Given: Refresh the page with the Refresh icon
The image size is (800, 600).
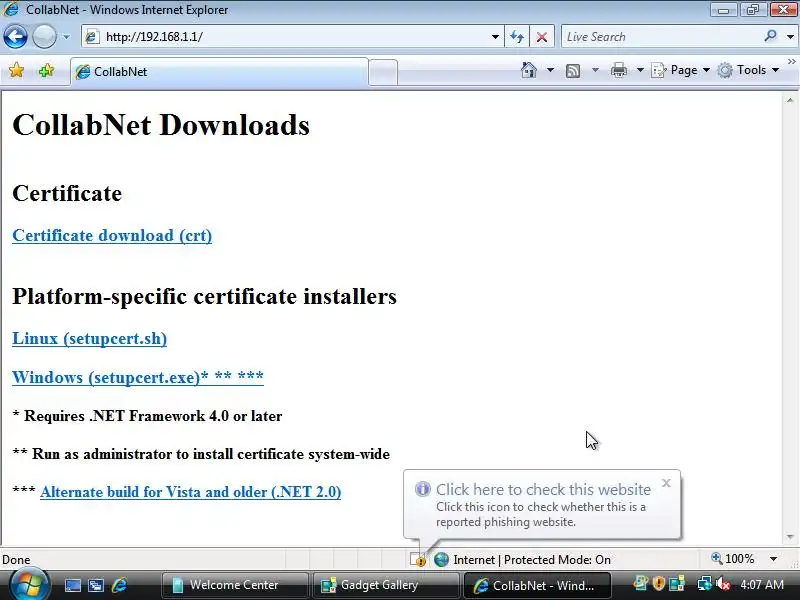Looking at the screenshot, I should (517, 37).
